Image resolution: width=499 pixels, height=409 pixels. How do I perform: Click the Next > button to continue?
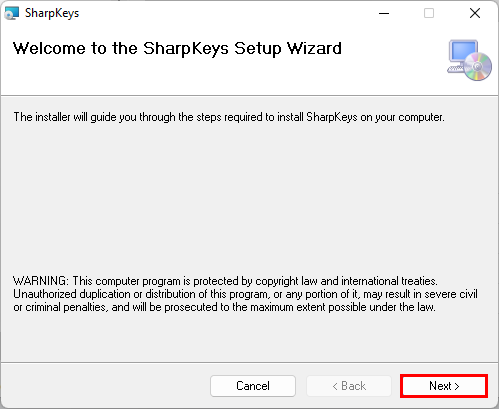[444, 386]
